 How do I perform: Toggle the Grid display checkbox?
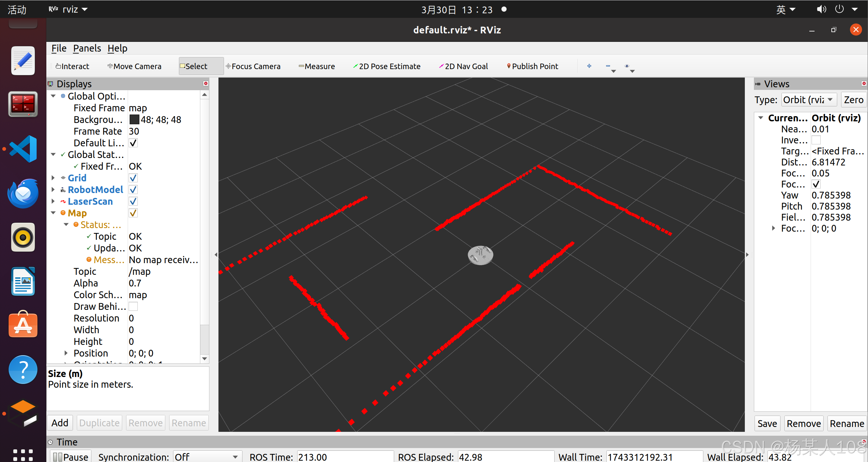tap(133, 178)
